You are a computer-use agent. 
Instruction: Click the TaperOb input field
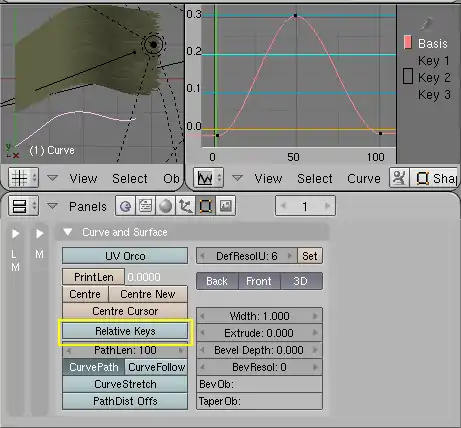[259, 401]
